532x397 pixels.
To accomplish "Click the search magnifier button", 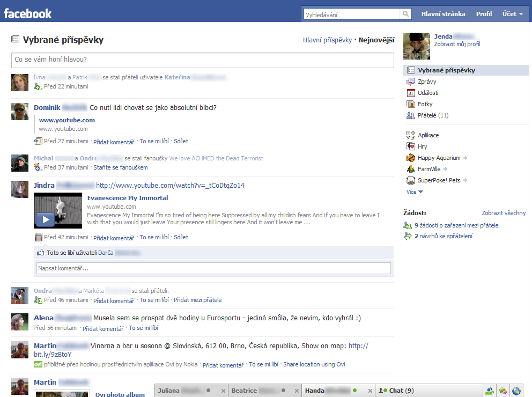I will (x=405, y=14).
